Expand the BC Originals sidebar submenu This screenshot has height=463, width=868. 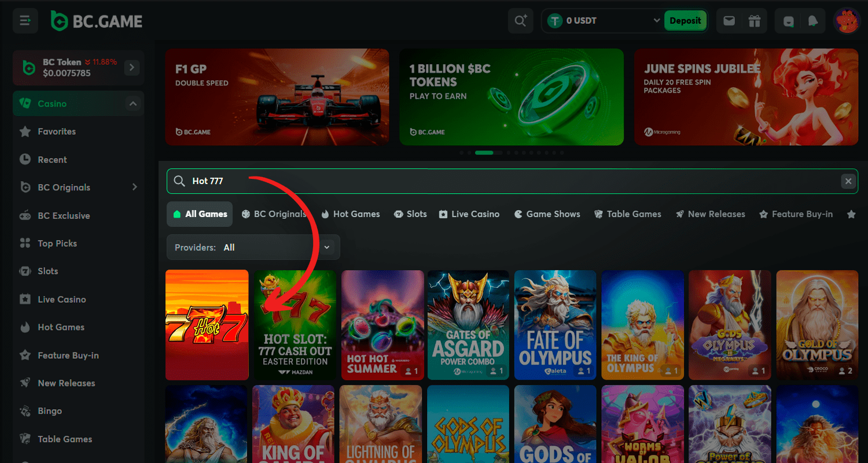(x=134, y=187)
